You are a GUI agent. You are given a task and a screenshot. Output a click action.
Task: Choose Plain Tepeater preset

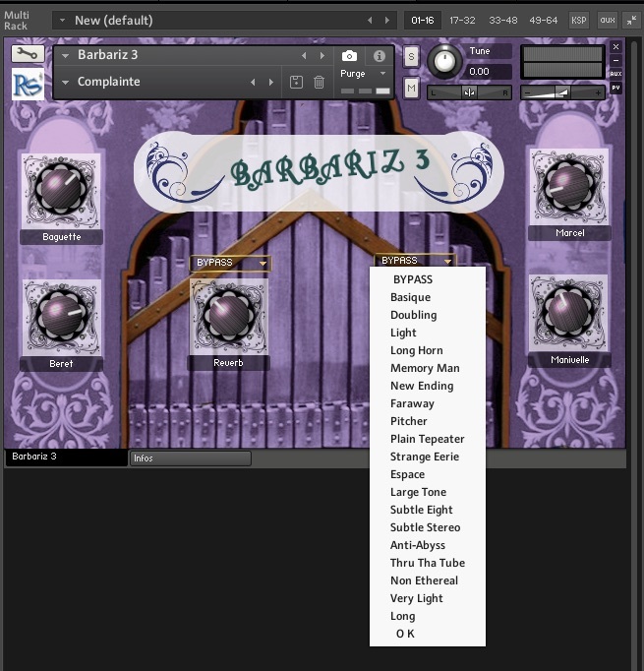427,439
